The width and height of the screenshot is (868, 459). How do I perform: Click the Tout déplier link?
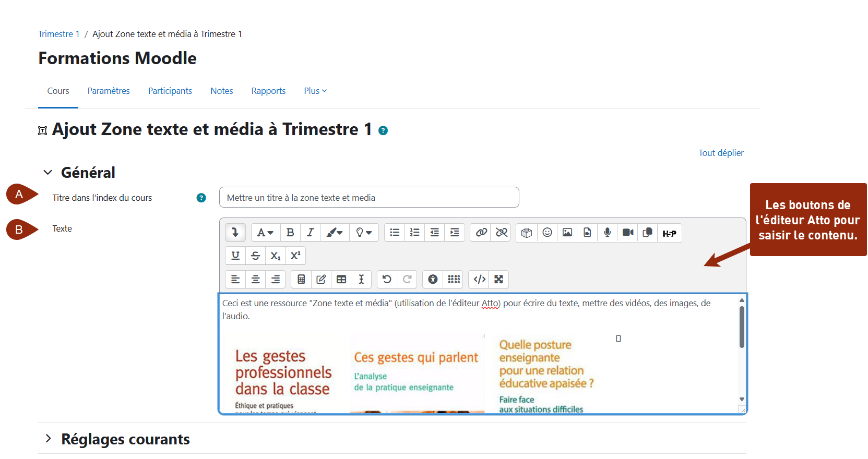point(721,153)
